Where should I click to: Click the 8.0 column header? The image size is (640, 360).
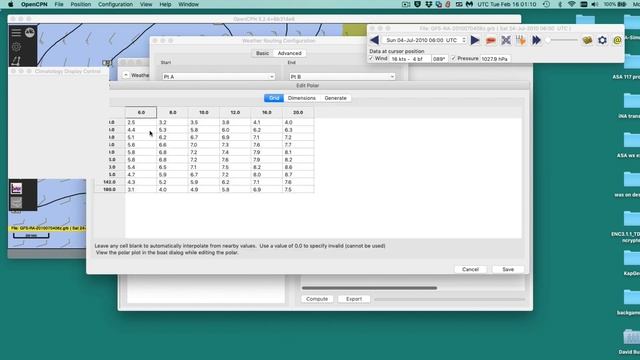tap(172, 112)
